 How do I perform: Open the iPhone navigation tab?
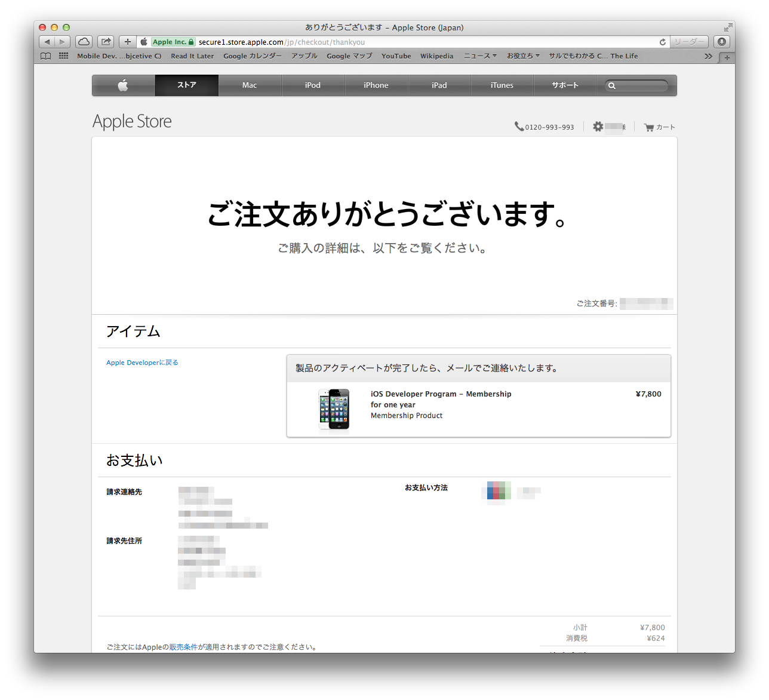pos(376,85)
